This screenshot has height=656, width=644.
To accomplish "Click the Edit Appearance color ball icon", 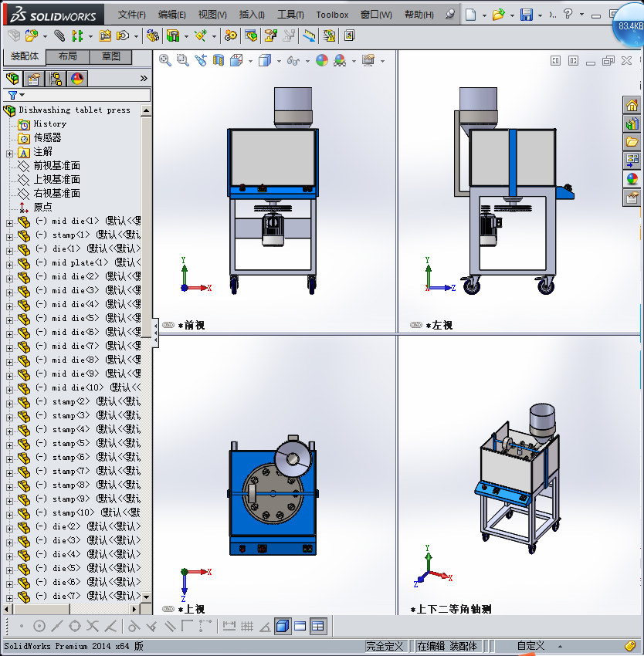I will 321,61.
